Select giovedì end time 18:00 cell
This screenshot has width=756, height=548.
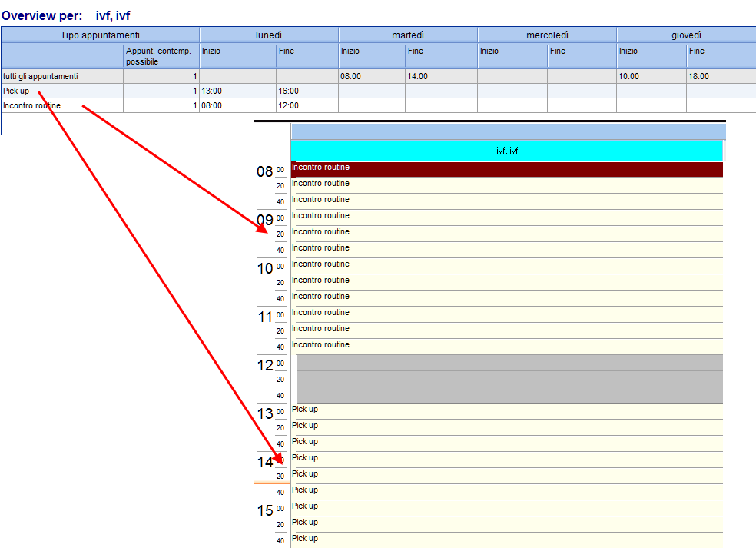(x=721, y=76)
